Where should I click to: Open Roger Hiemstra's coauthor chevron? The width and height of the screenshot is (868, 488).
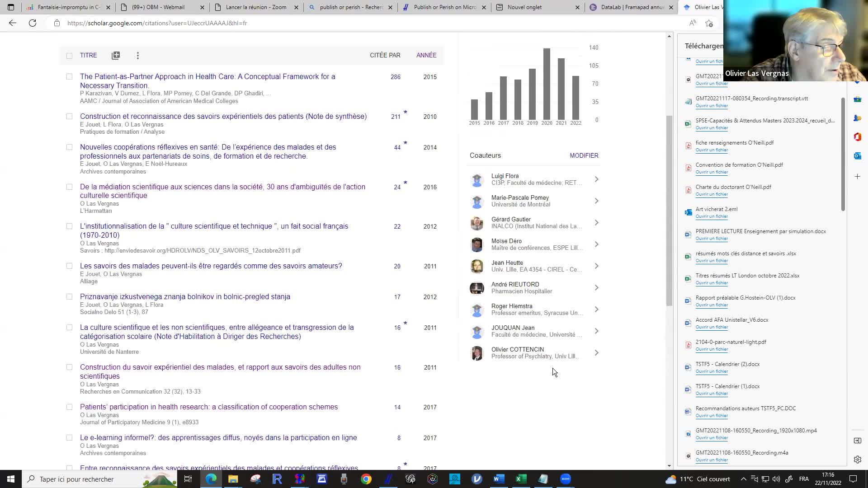pos(596,310)
